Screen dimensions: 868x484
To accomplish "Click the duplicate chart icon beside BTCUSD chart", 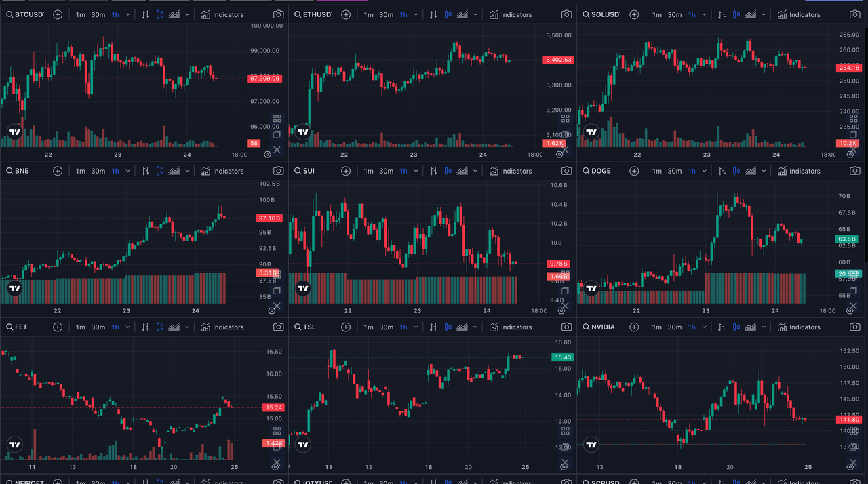I will [x=277, y=135].
